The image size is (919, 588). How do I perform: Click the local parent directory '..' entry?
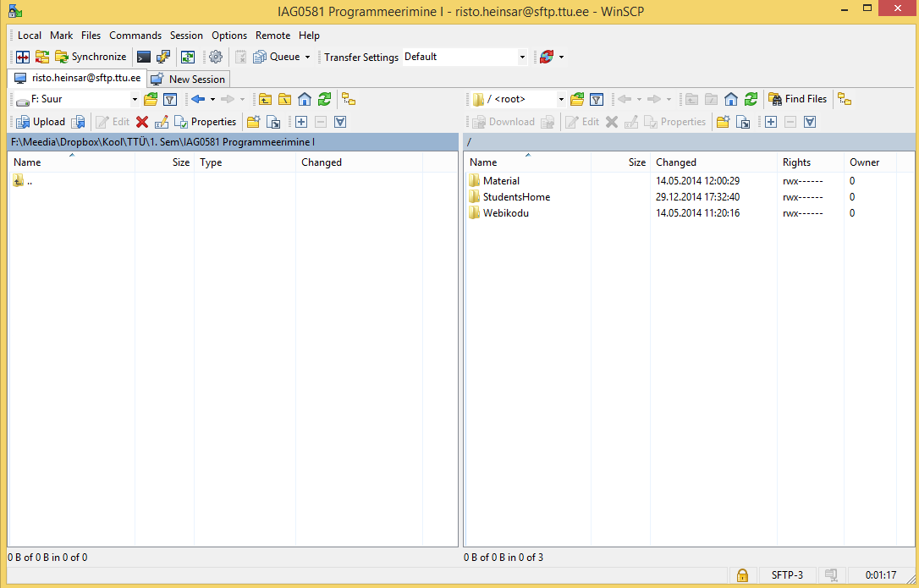coord(23,180)
